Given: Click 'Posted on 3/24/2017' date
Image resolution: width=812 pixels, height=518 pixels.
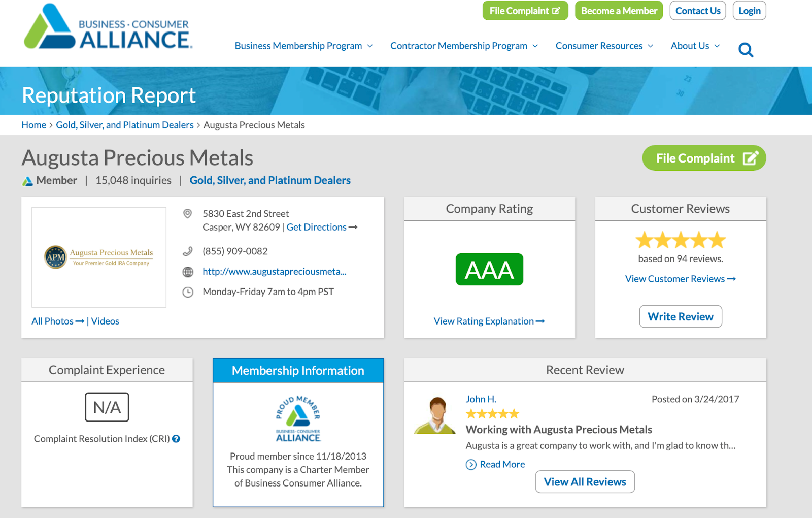Looking at the screenshot, I should pyautogui.click(x=695, y=399).
